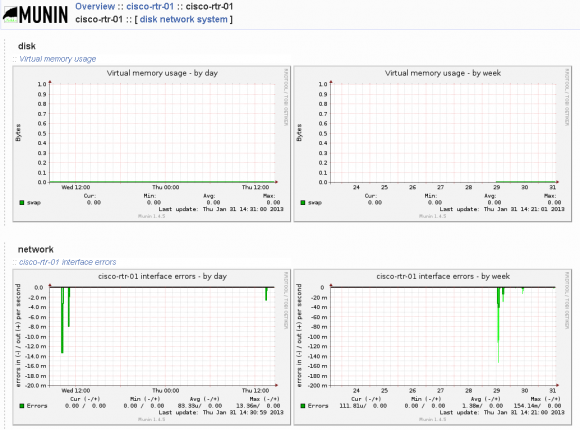The image size is (580, 430).
Task: Jump to the disk category link
Action: (x=149, y=19)
